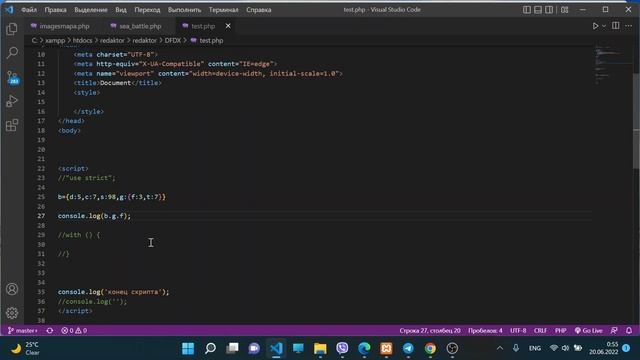Click the vertical editor scrollbar

coord(636,121)
